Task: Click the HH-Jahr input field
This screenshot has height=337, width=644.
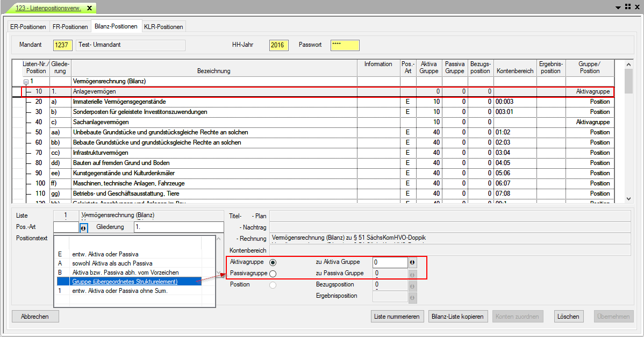Action: tap(279, 45)
